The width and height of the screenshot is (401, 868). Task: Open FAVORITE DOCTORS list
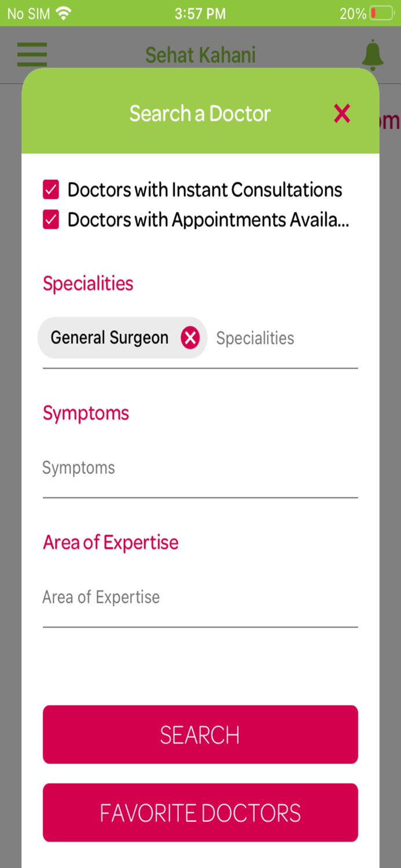click(x=200, y=812)
